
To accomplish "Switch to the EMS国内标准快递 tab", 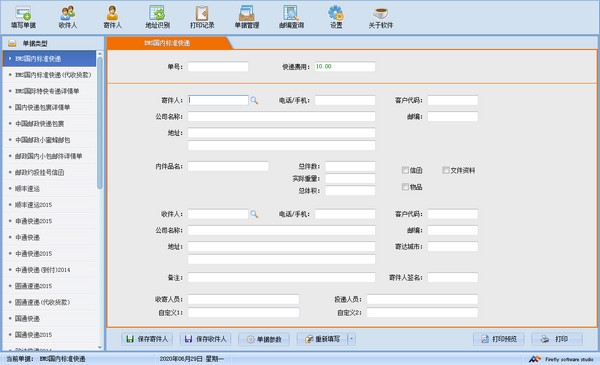I will (167, 43).
